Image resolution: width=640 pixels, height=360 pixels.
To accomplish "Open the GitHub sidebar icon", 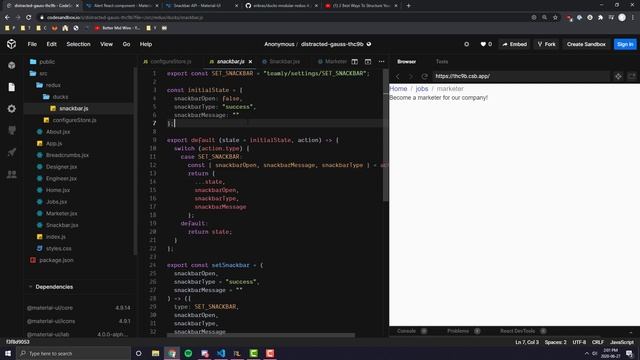I will tap(11, 130).
